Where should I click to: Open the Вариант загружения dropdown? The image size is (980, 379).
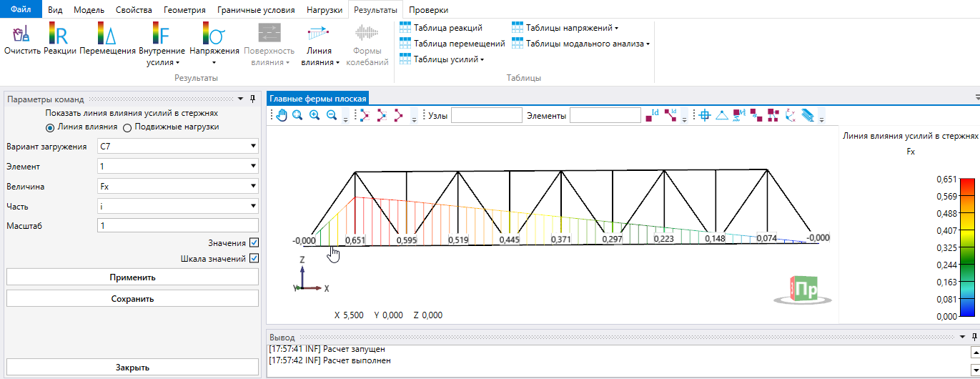[x=178, y=147]
